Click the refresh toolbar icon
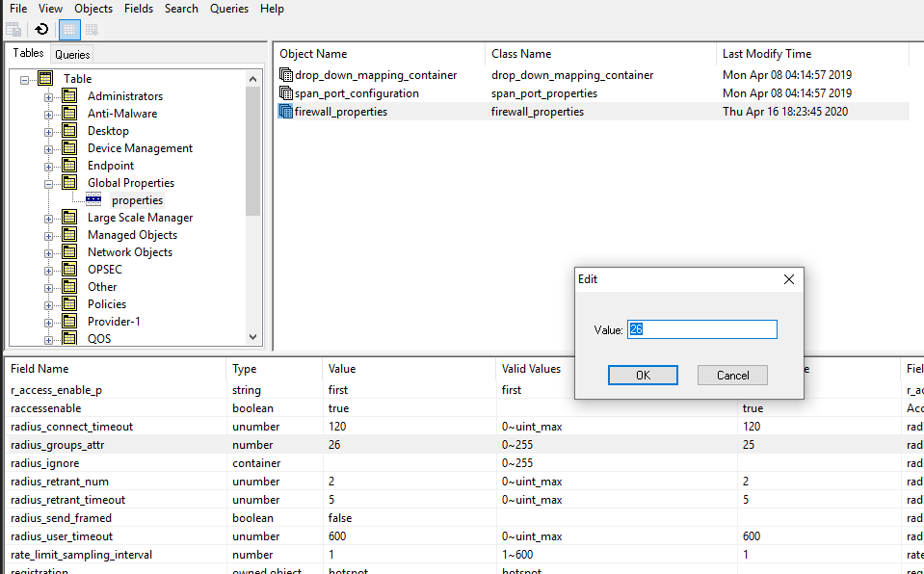This screenshot has height=574, width=924. tap(41, 29)
